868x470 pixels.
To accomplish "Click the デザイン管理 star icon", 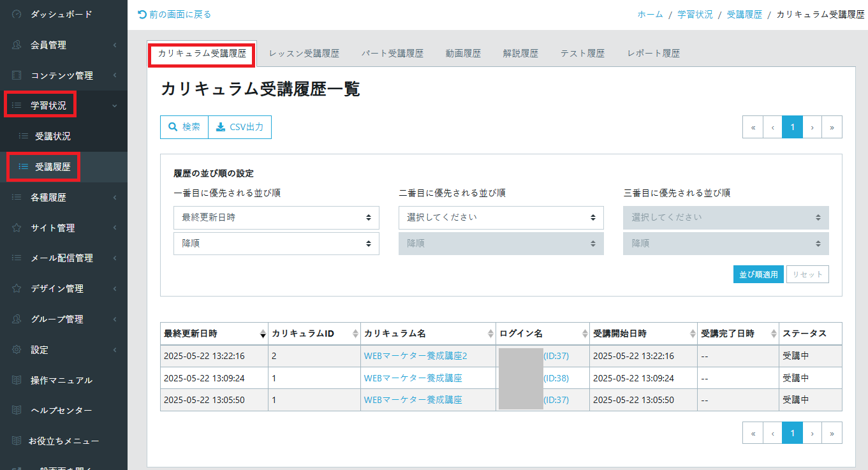I will click(17, 288).
